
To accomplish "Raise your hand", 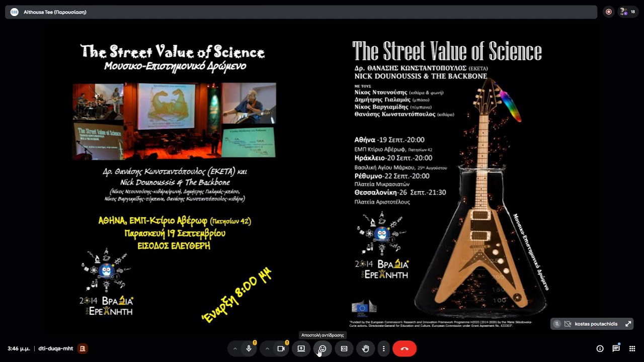I will [x=366, y=348].
